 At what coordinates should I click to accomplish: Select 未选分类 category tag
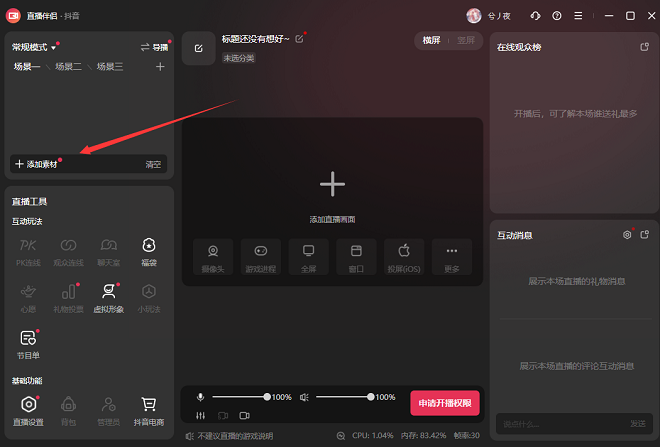pyautogui.click(x=239, y=58)
